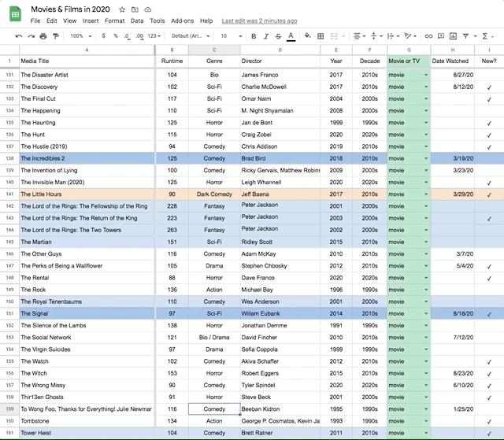Toggle New checkmark for The Discovery

[x=489, y=87]
